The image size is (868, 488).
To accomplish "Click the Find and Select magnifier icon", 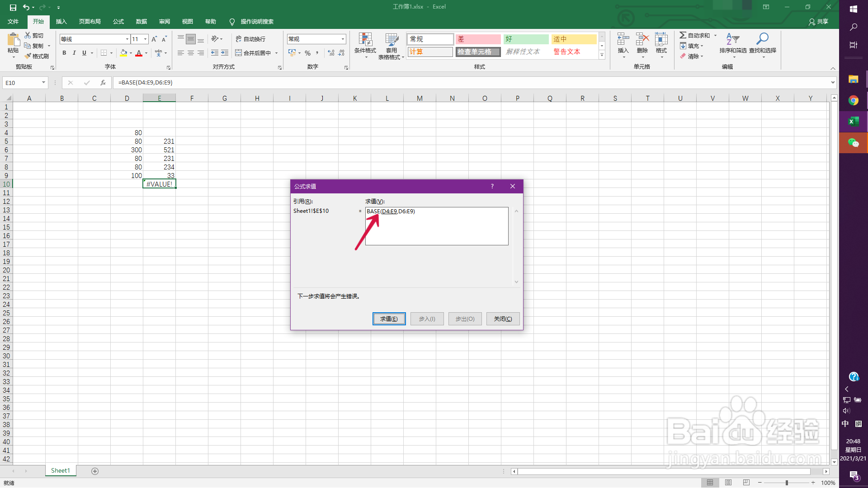I will pyautogui.click(x=762, y=40).
